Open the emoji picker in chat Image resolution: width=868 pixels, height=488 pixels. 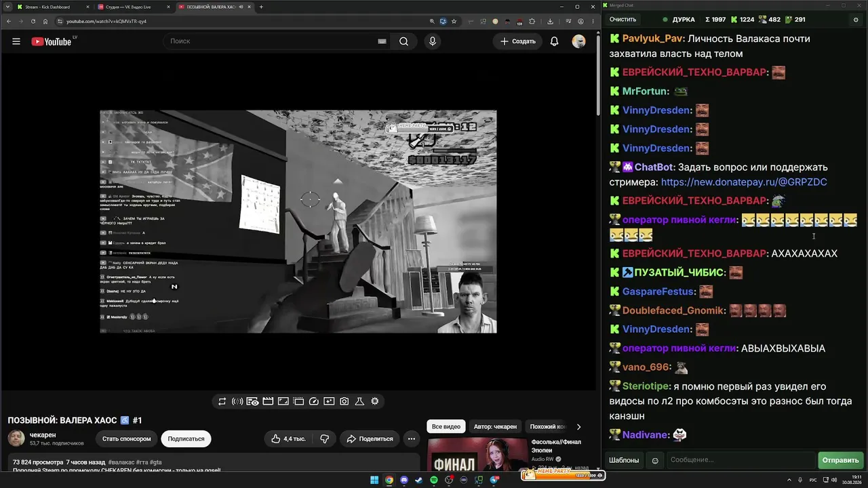(x=655, y=460)
